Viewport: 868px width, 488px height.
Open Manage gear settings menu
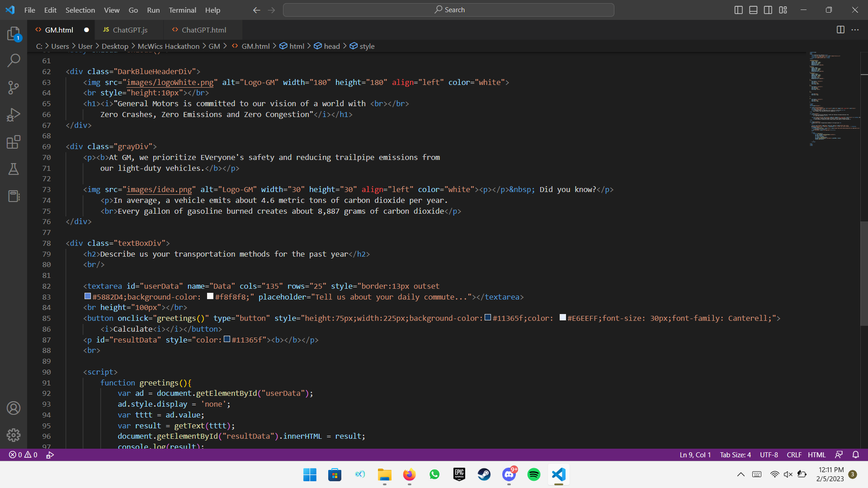point(14,435)
